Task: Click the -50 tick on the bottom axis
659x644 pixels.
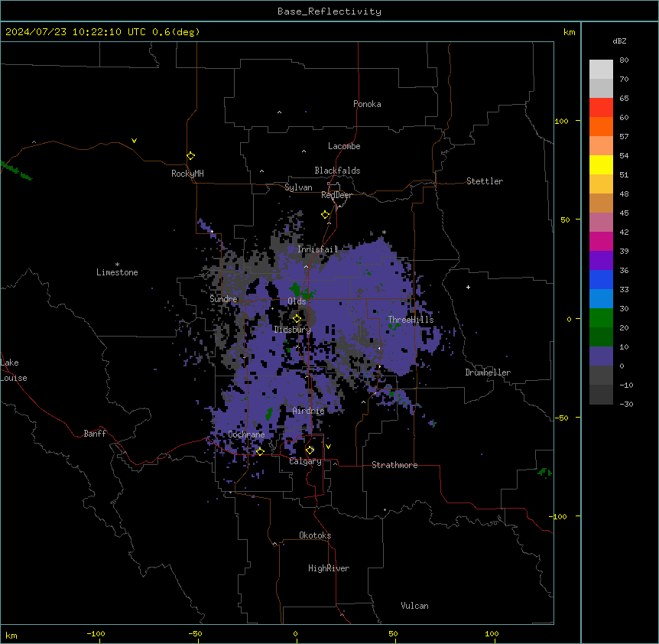Action: (x=196, y=633)
